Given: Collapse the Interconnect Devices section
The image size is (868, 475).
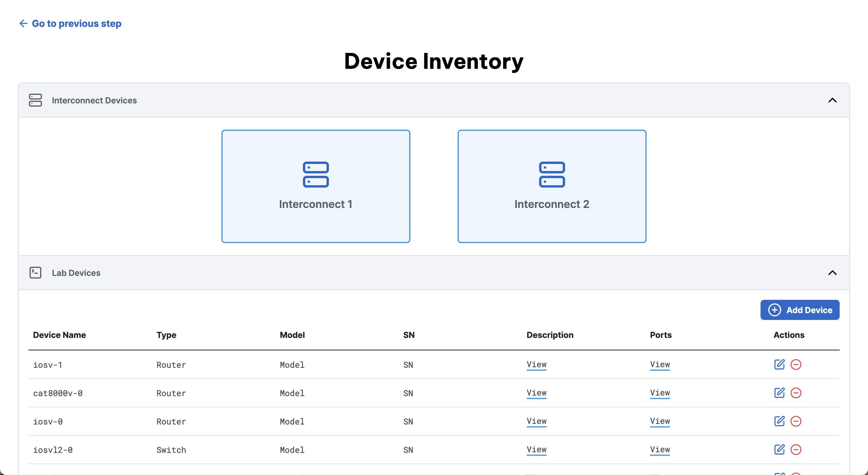Looking at the screenshot, I should point(833,100).
